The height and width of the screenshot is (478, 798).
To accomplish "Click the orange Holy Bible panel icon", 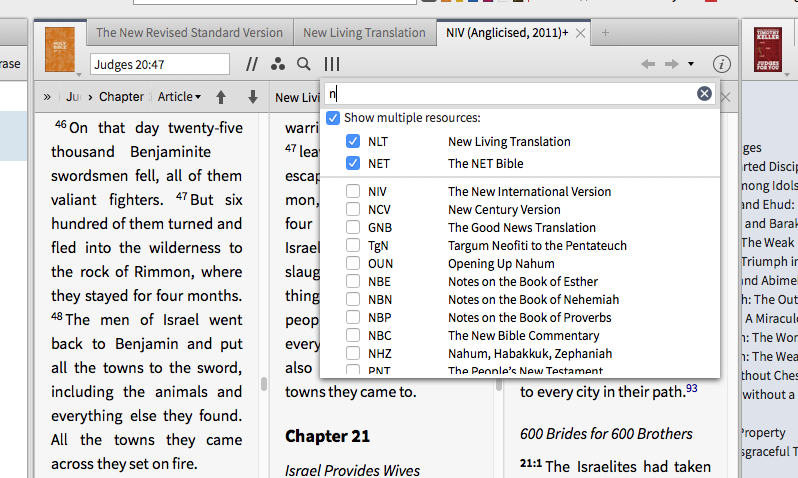I will [x=60, y=49].
